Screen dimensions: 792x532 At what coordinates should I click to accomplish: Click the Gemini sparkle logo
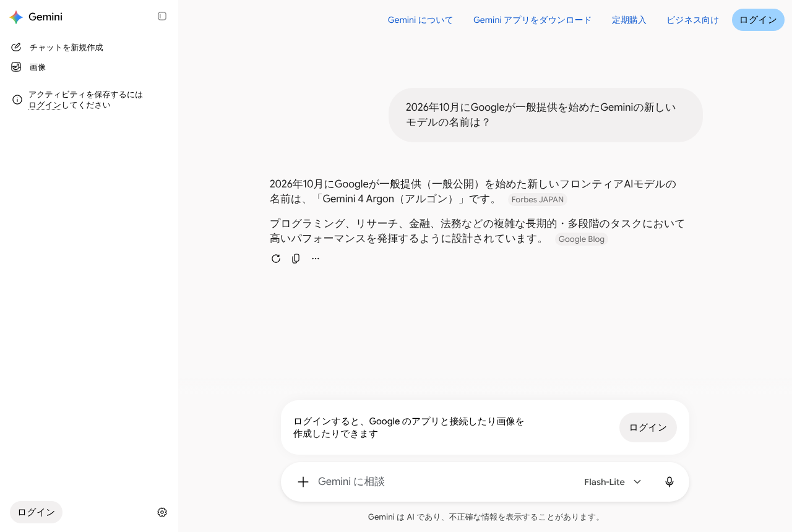16,17
